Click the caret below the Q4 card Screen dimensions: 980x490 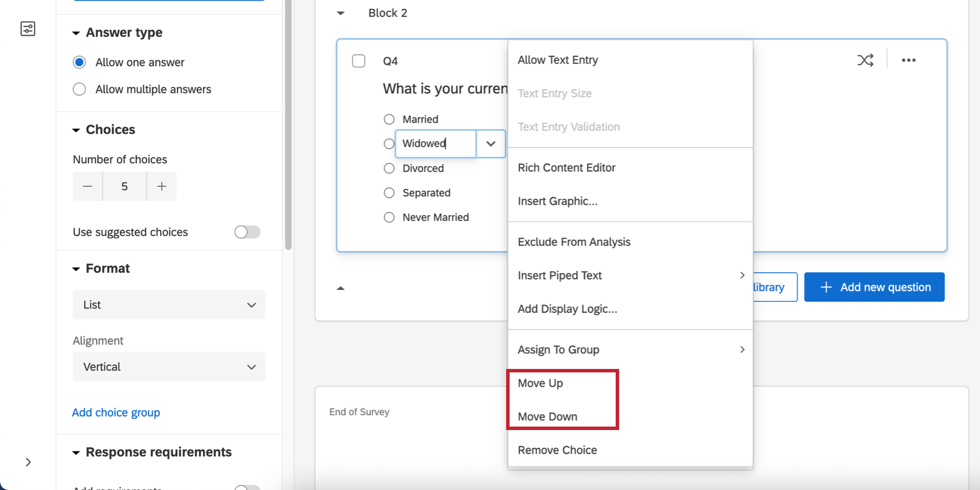341,288
